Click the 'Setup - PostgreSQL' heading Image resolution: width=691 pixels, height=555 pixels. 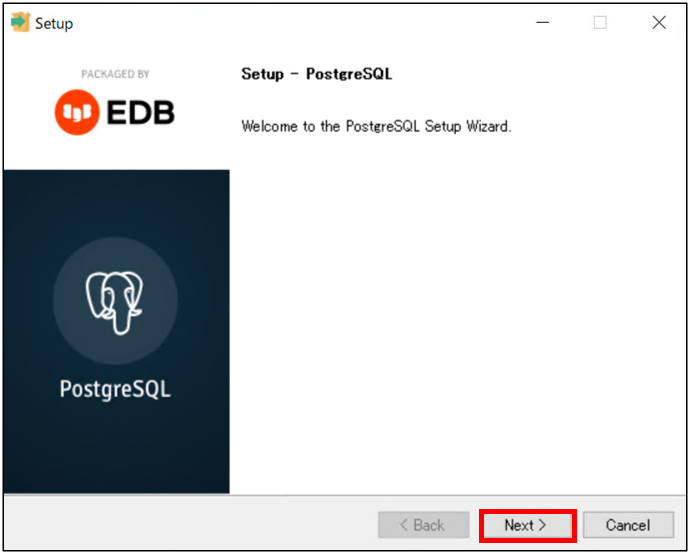[316, 74]
